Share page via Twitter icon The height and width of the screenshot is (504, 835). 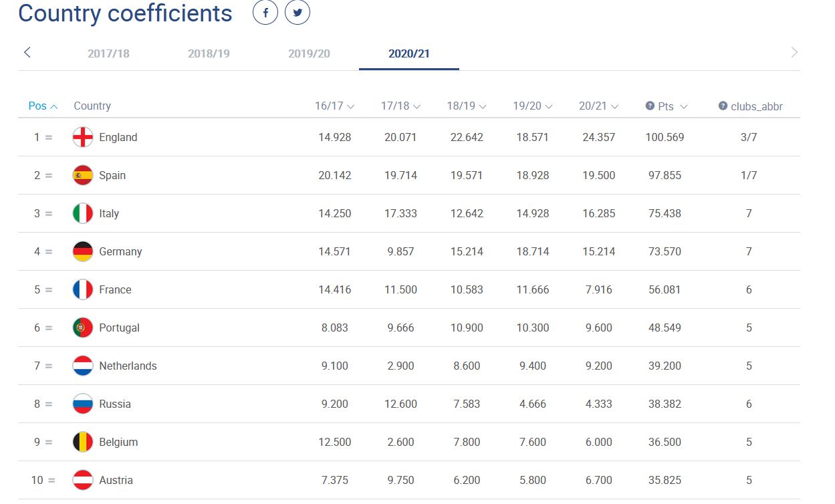(297, 13)
